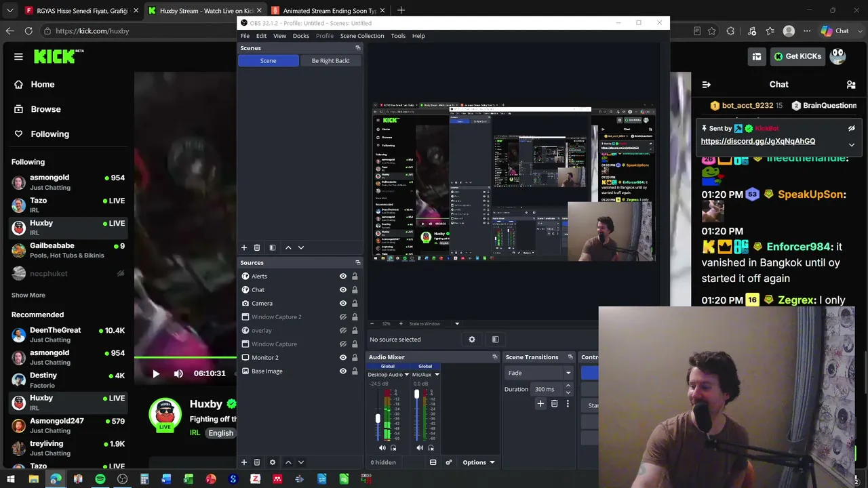Viewport: 868px width, 488px height.
Task: Move the selected scene down
Action: pyautogui.click(x=301, y=247)
